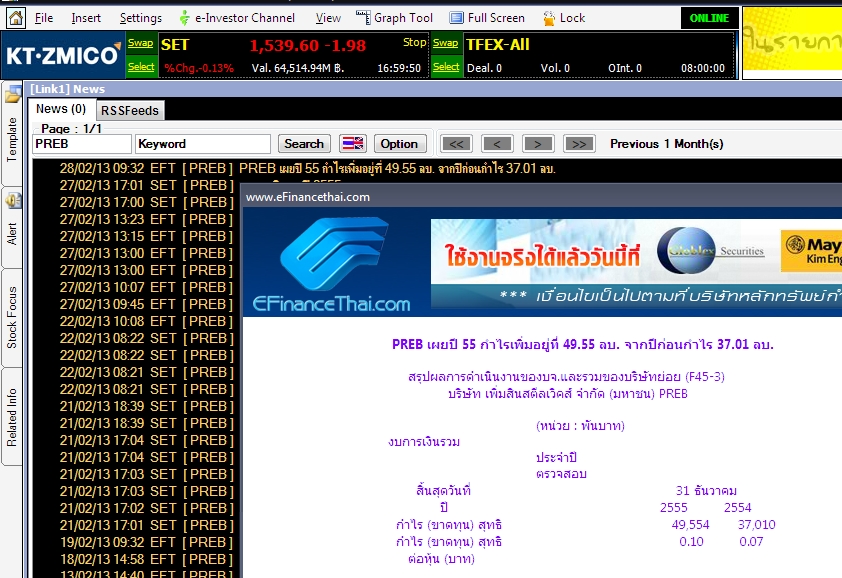Open the Stock Focus side panel

pos(12,317)
